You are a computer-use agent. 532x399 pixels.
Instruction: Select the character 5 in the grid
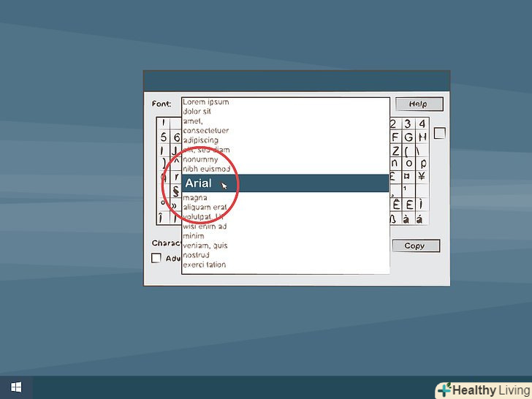(x=164, y=137)
